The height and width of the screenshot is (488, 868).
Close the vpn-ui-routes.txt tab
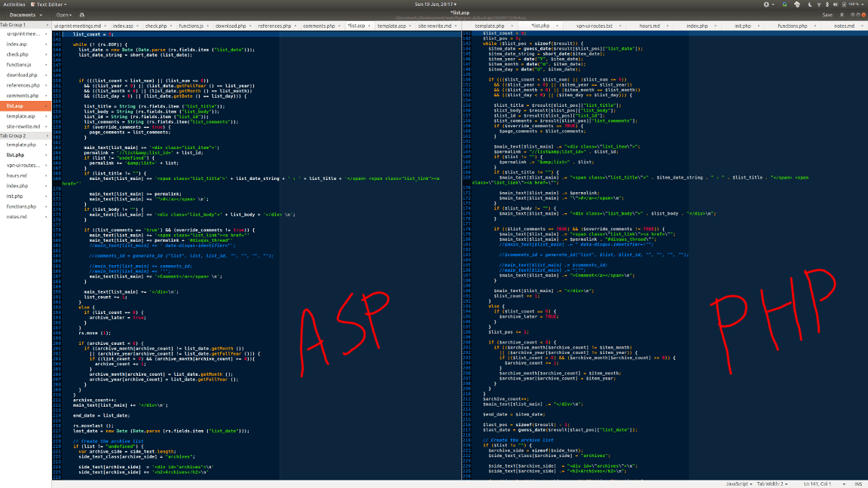pyautogui.click(x=620, y=26)
